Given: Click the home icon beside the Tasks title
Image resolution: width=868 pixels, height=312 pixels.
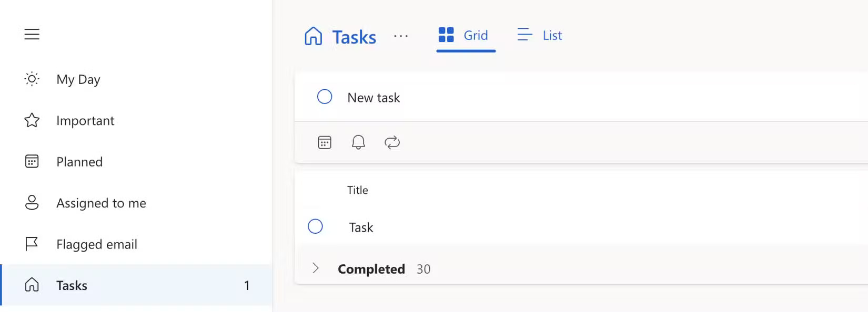Looking at the screenshot, I should [x=313, y=36].
